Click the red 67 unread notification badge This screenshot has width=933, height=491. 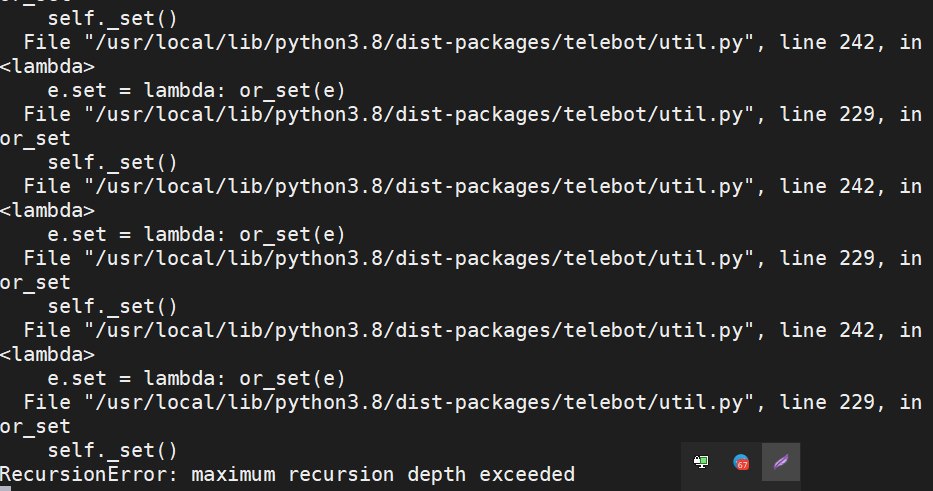(743, 465)
